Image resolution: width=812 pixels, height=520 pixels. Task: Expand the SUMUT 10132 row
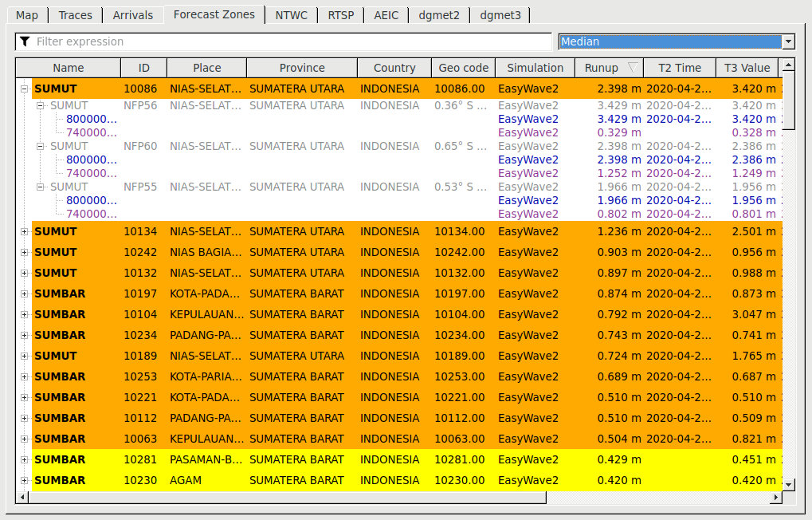(25, 274)
